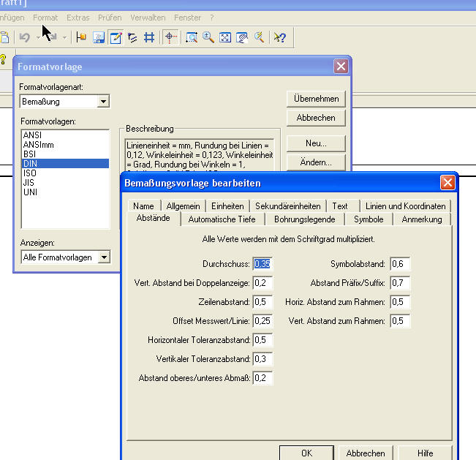Click the fit view to window icon
This screenshot has height=460, width=476.
(x=225, y=37)
